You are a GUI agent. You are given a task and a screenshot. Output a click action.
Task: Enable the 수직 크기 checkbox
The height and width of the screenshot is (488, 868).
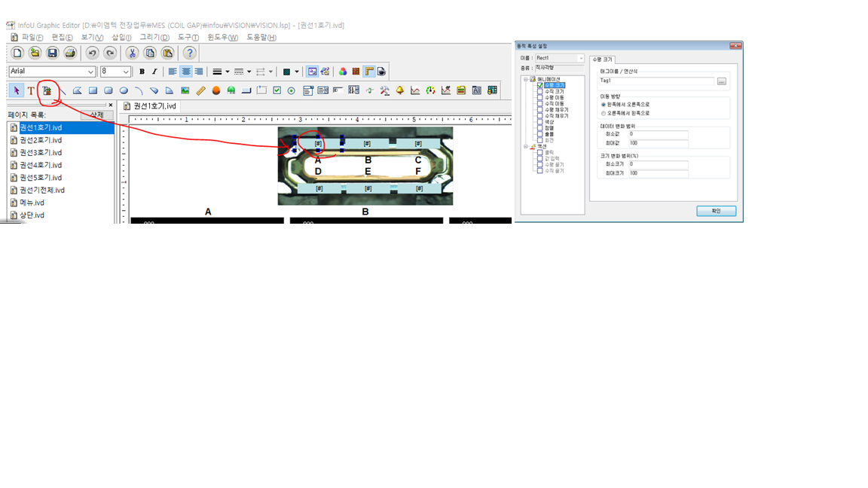(x=540, y=92)
